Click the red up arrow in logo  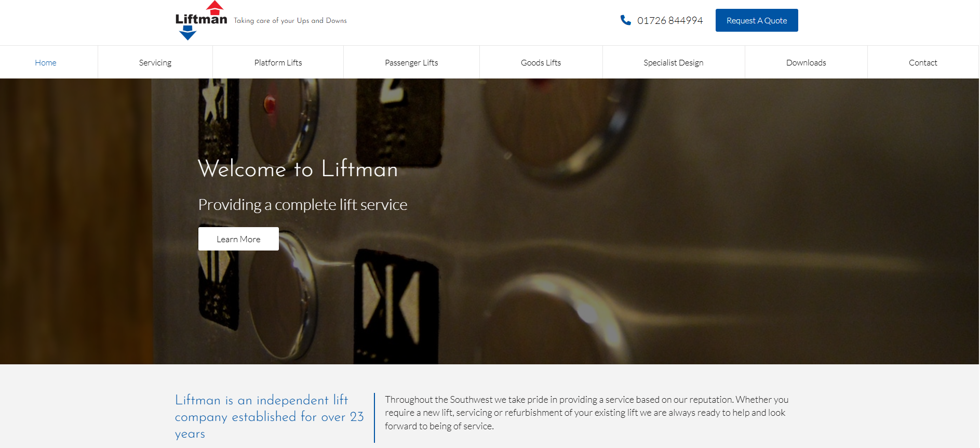tap(215, 7)
